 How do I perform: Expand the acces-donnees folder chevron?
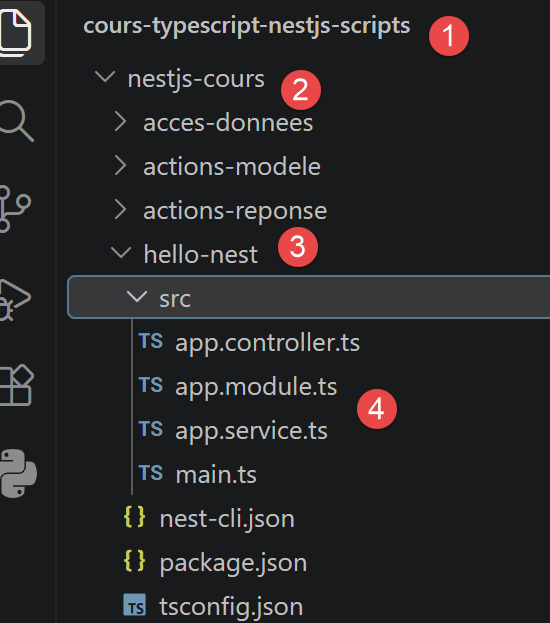120,121
